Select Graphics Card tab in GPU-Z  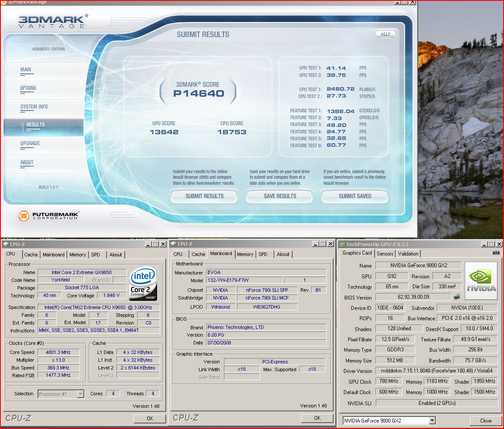click(357, 253)
